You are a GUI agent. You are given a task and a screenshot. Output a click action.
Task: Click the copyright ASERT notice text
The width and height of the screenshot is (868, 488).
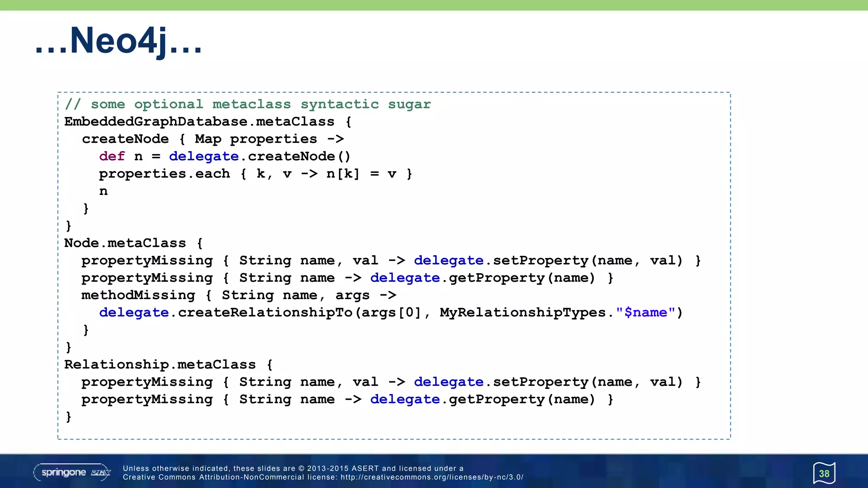293,469
